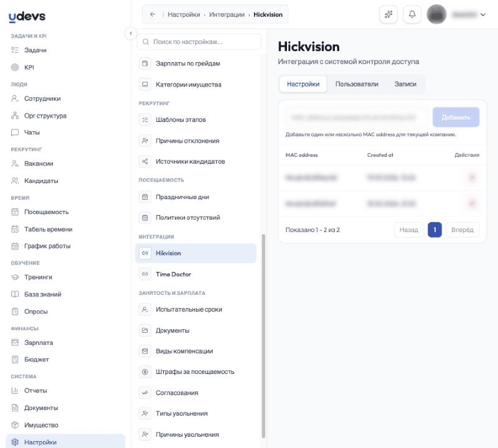Open Посещаемость in the sidebar
Image resolution: width=498 pixels, height=448 pixels.
pos(65,212)
